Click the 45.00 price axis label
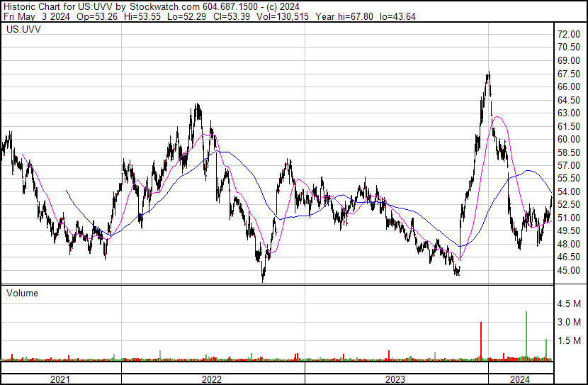Screen dimensions: 588x385 [569, 270]
